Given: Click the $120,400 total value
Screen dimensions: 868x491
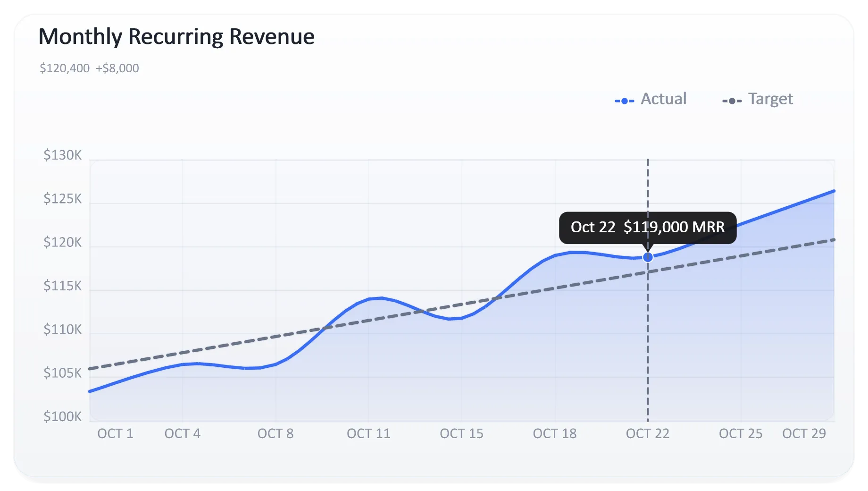Looking at the screenshot, I should click(65, 68).
